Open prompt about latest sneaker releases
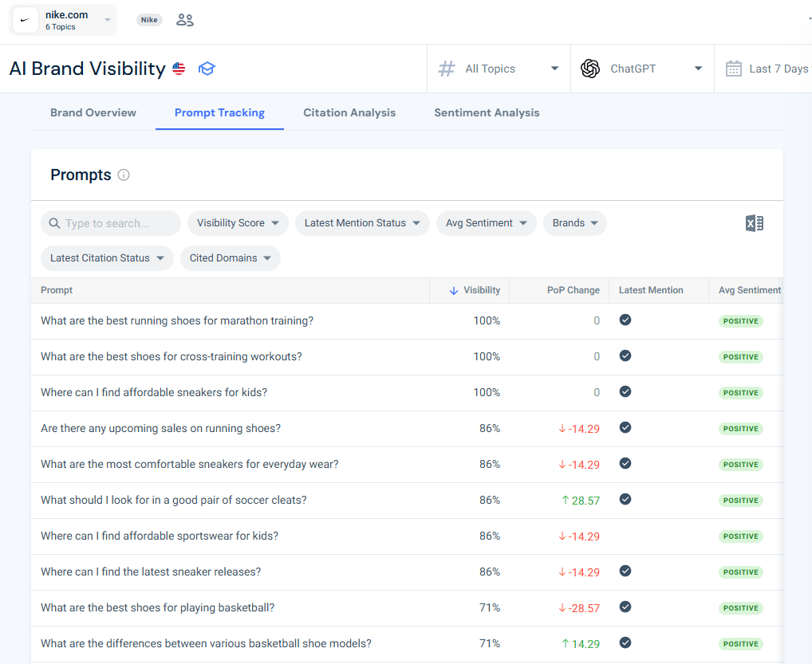Viewport: 812px width, 664px height. [x=151, y=572]
